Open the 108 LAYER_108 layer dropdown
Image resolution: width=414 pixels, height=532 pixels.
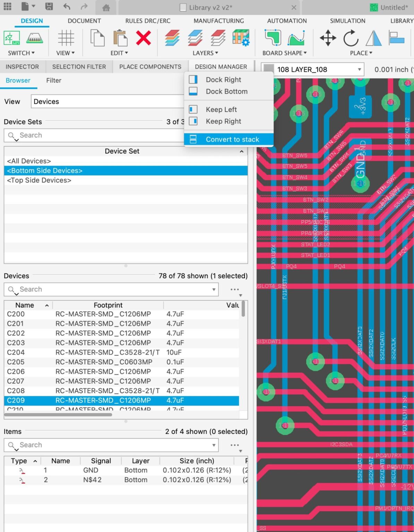coord(359,69)
